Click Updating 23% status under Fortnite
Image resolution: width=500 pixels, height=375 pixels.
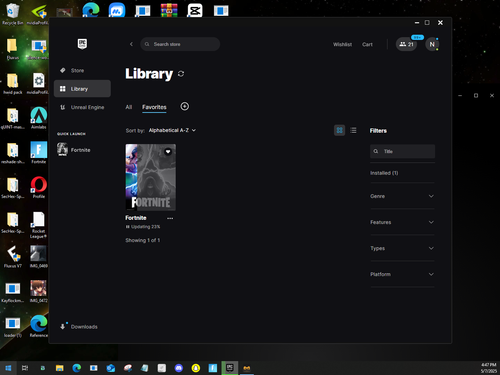pos(143,227)
